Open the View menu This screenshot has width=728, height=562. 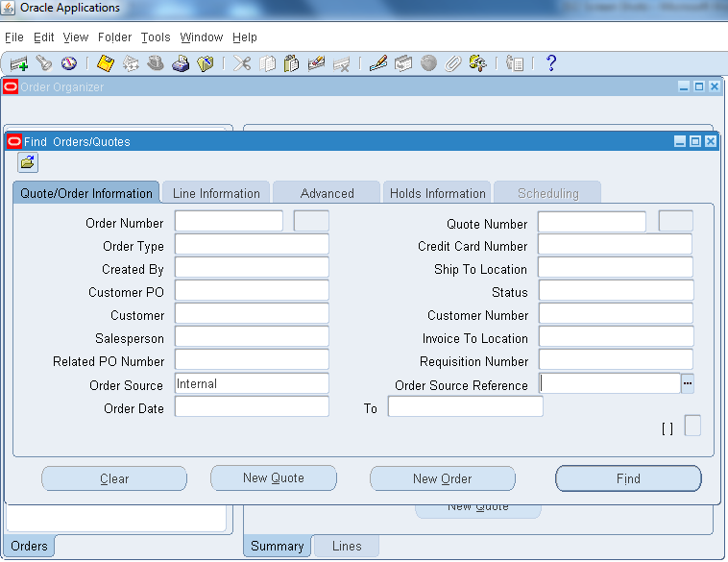pos(76,37)
